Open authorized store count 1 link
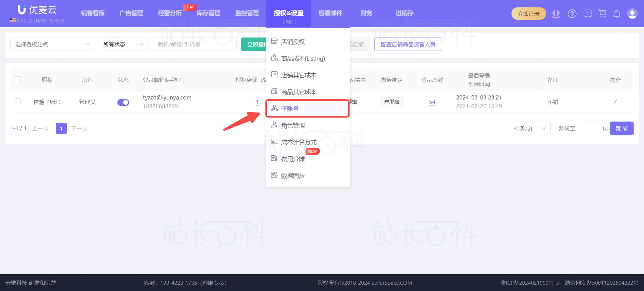This screenshot has width=644, height=291. click(x=257, y=102)
